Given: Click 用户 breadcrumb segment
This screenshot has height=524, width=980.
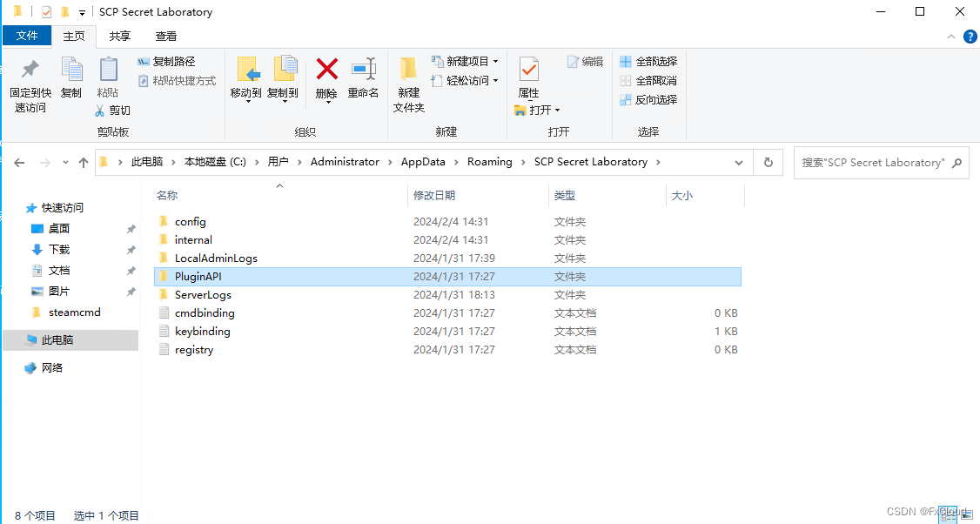Looking at the screenshot, I should point(279,162).
